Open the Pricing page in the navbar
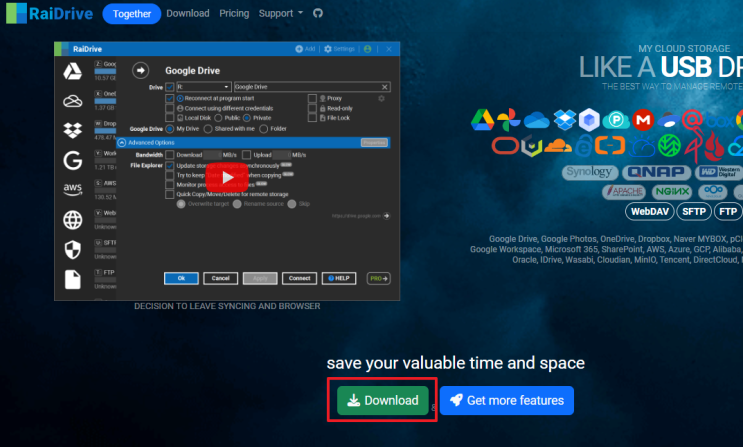This screenshot has width=743, height=447. point(234,13)
